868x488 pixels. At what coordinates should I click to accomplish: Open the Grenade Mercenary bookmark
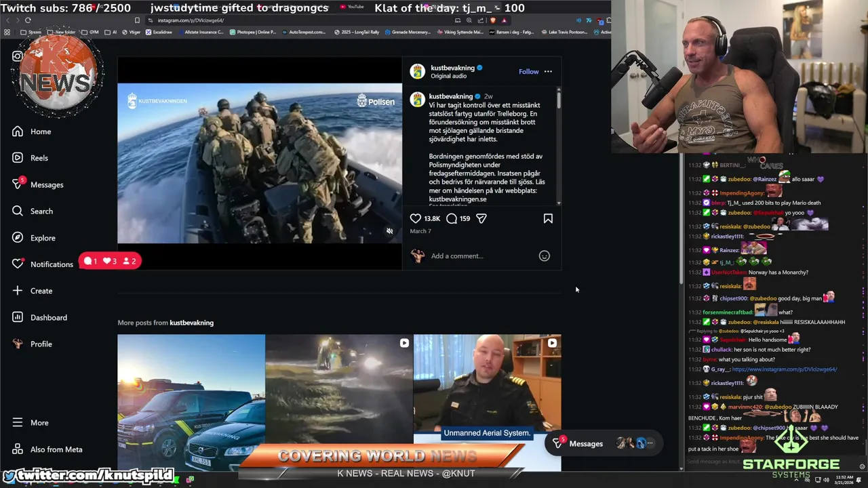[x=407, y=32]
